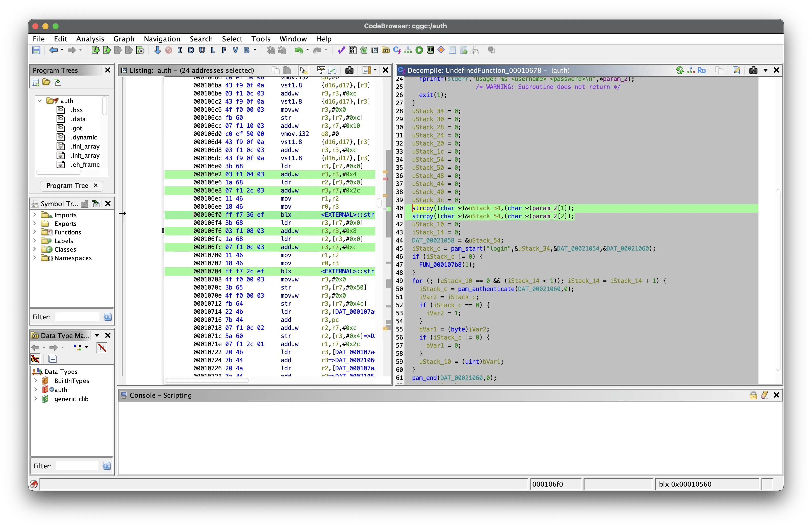Take a Listing snapshot with the camera icon
Image resolution: width=812 pixels, height=528 pixels.
click(349, 70)
